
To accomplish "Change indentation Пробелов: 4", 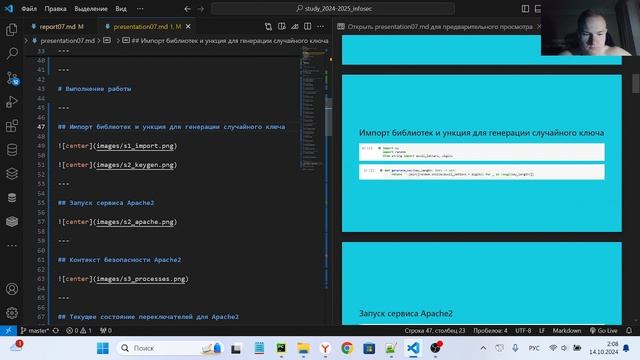I will (490, 331).
